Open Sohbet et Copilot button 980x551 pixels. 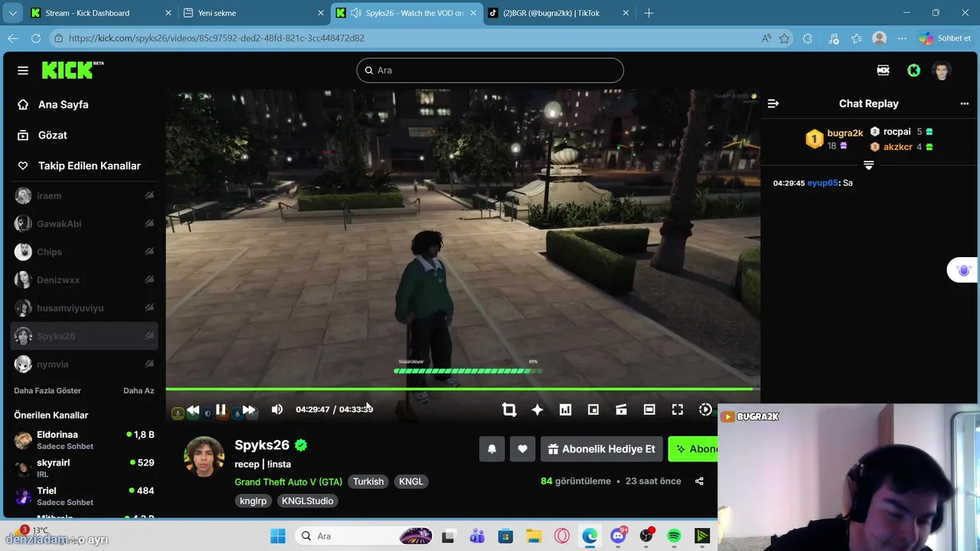945,38
